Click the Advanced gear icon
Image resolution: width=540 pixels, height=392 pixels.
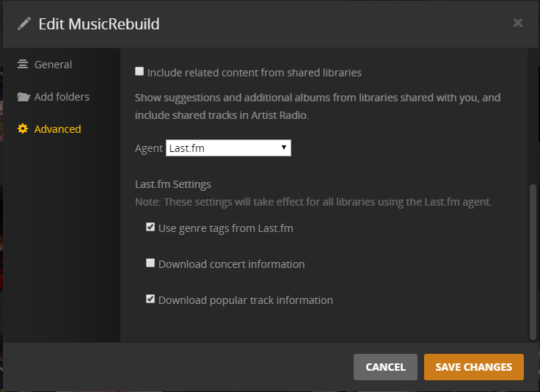pos(23,129)
